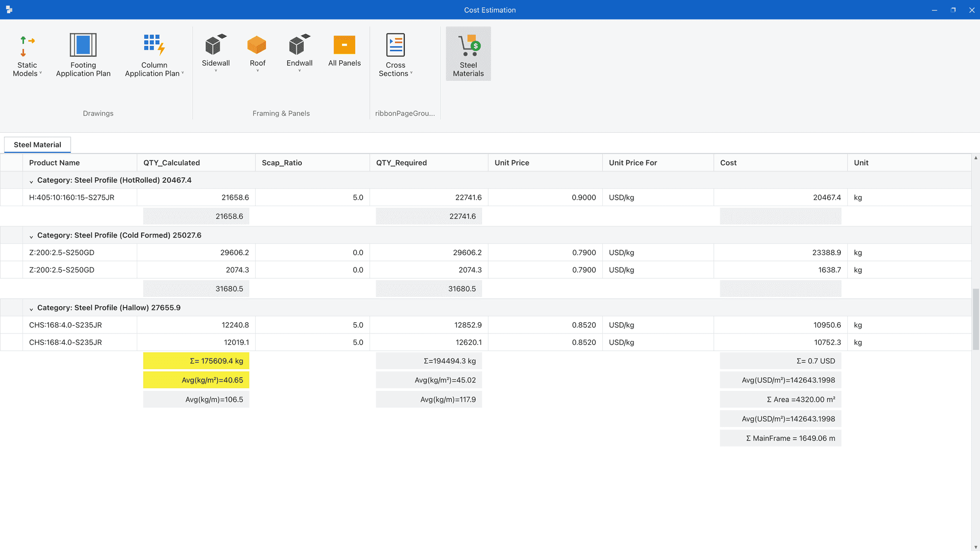Collapse the Steel Profile (Cold Formed) category
The width and height of the screenshot is (980, 551).
[x=31, y=237]
